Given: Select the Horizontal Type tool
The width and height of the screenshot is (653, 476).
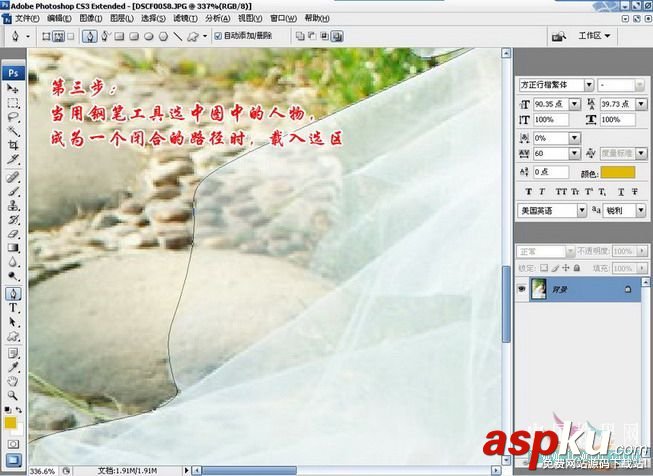Looking at the screenshot, I should point(13,308).
